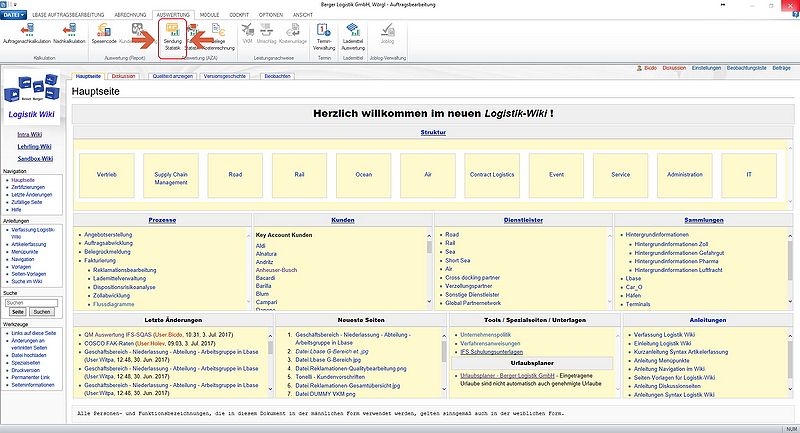Open the Contract Logistics tile

(492, 175)
